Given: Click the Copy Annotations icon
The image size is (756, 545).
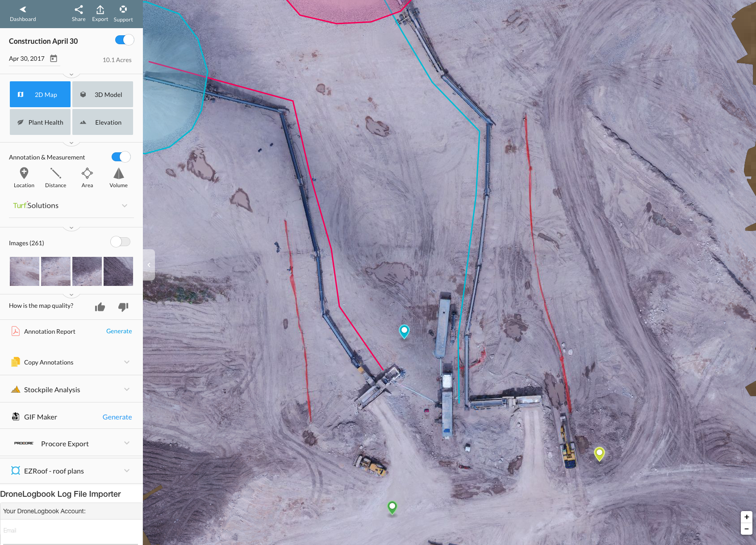Looking at the screenshot, I should [x=16, y=362].
